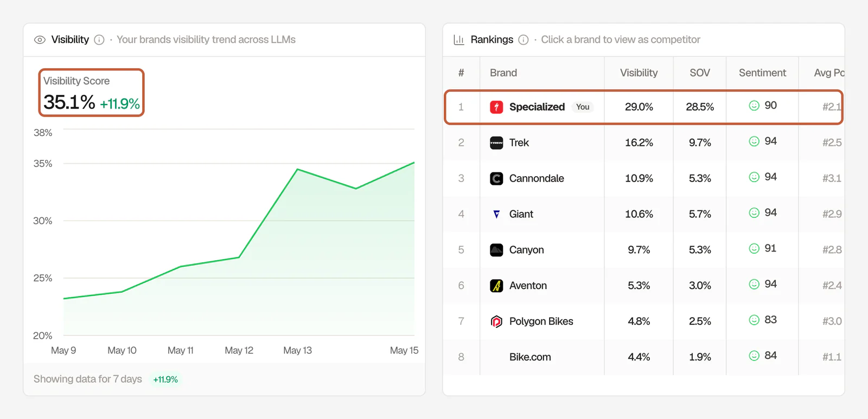Click Polygon Bikes' 4.8% visibility cell
This screenshot has height=419, width=868.
tap(639, 321)
